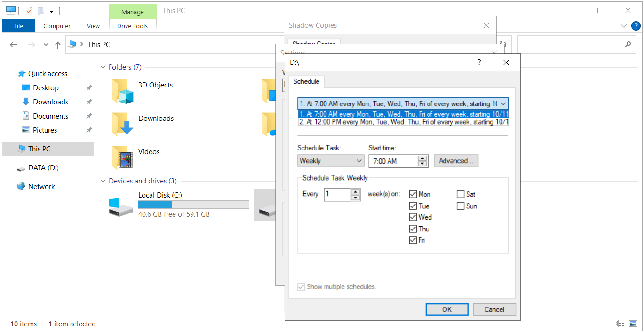Increase the Start time with the up spinner

(423, 158)
